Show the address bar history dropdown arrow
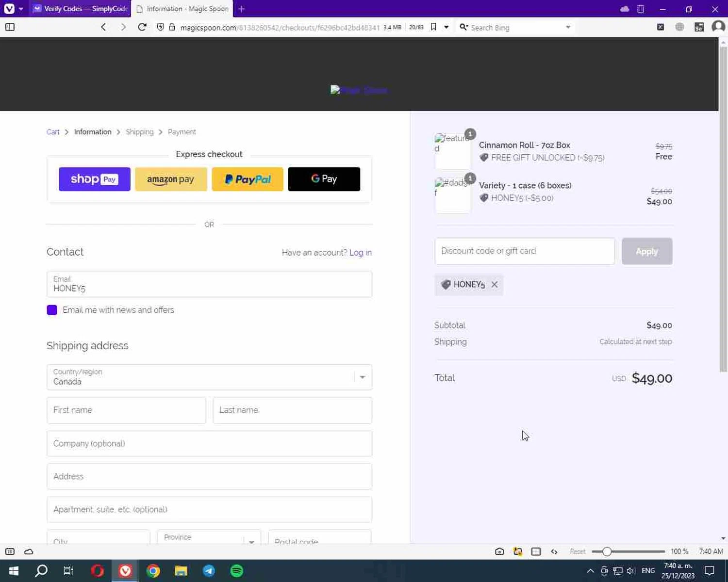Screen dimensions: 728x582 click(x=447, y=27)
